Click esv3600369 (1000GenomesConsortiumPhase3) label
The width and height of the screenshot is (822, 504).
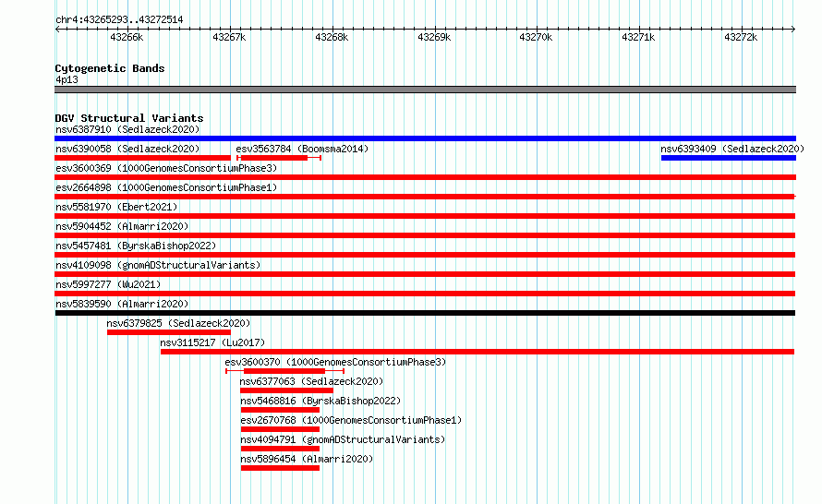[166, 168]
